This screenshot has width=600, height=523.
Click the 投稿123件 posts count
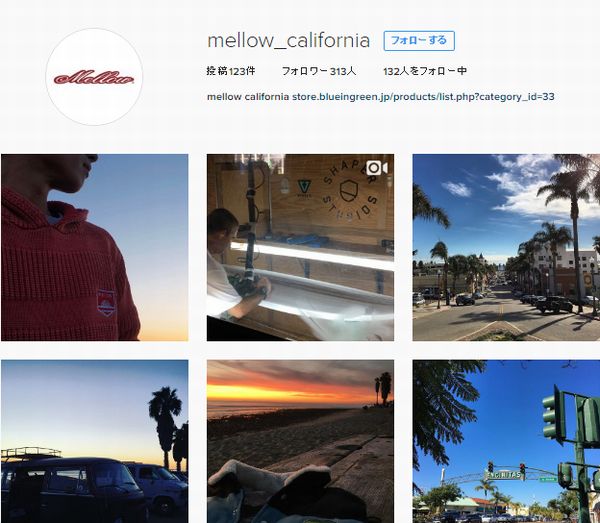point(231,71)
